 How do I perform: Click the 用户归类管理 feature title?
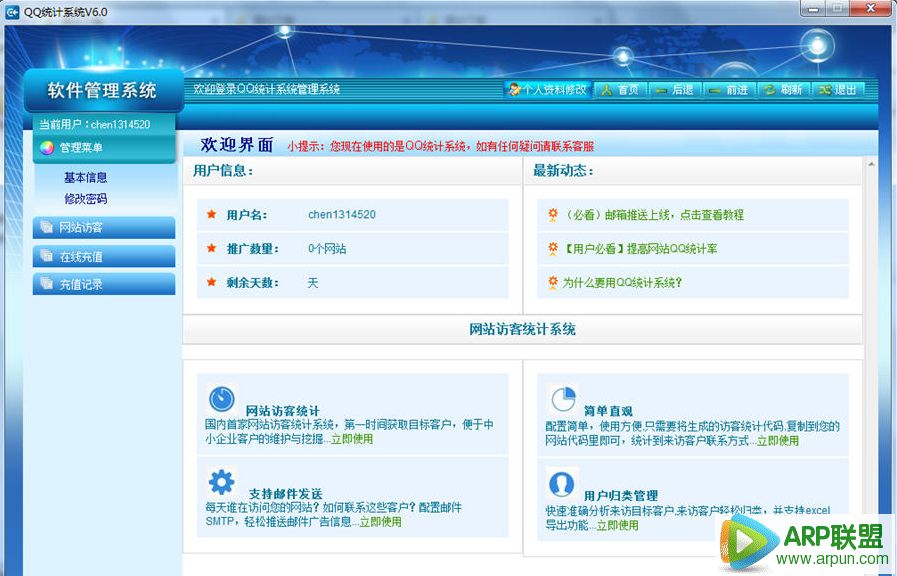(x=621, y=495)
